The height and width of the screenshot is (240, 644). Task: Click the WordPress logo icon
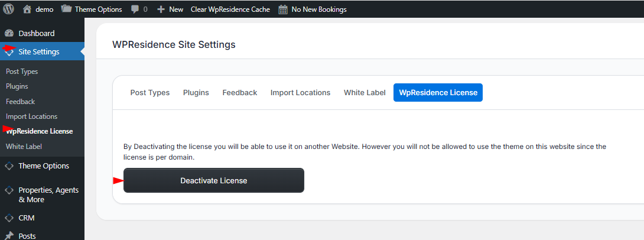(x=9, y=9)
